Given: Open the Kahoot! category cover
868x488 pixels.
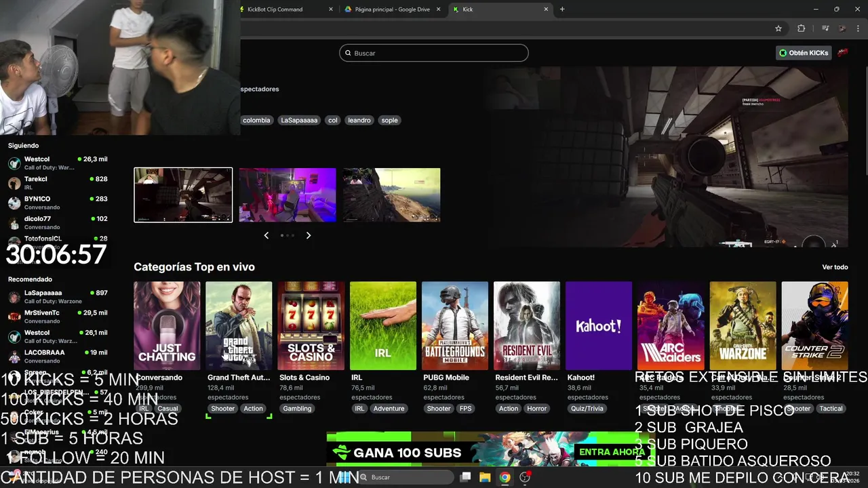Looking at the screenshot, I should pyautogui.click(x=599, y=326).
